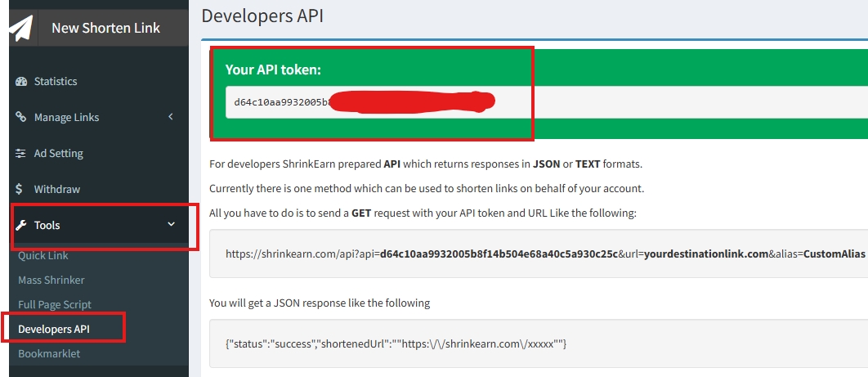Click the Manage Links chain icon

21,118
